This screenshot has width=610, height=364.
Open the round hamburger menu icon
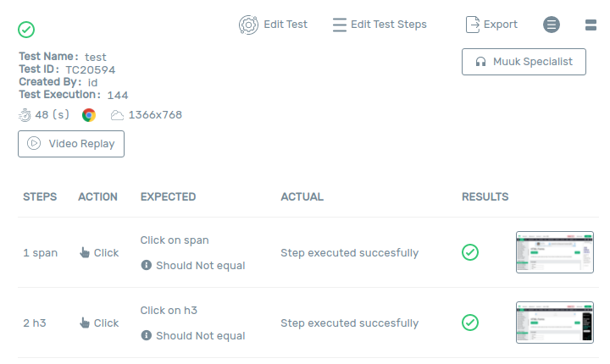552,25
